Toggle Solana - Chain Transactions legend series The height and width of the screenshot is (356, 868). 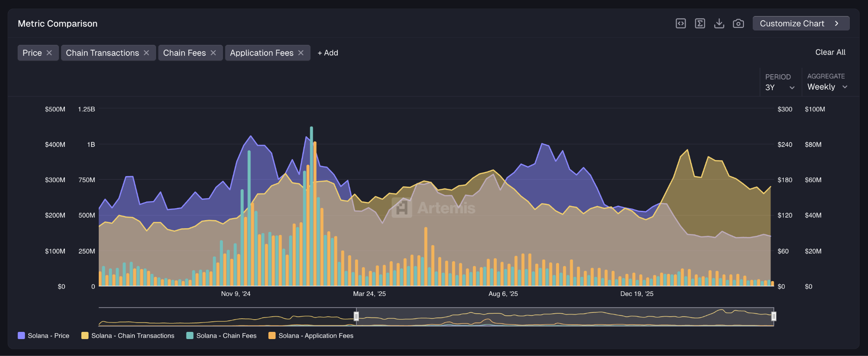click(x=128, y=336)
